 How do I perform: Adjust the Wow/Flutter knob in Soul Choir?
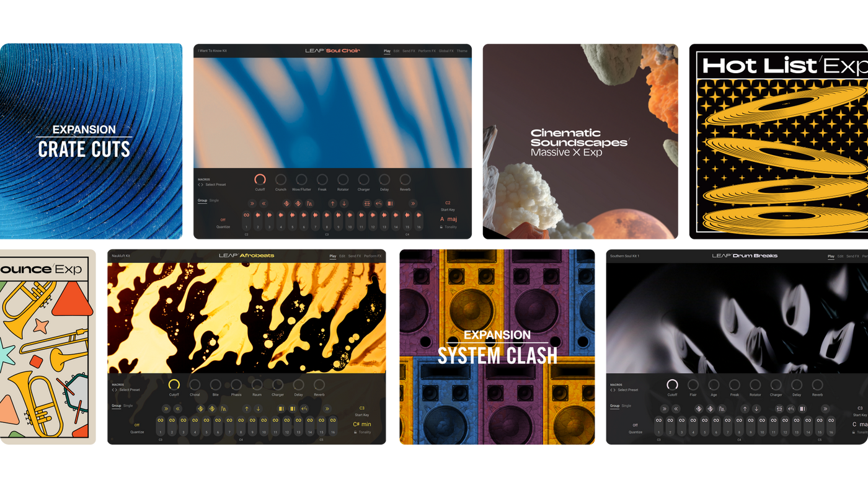tap(301, 179)
